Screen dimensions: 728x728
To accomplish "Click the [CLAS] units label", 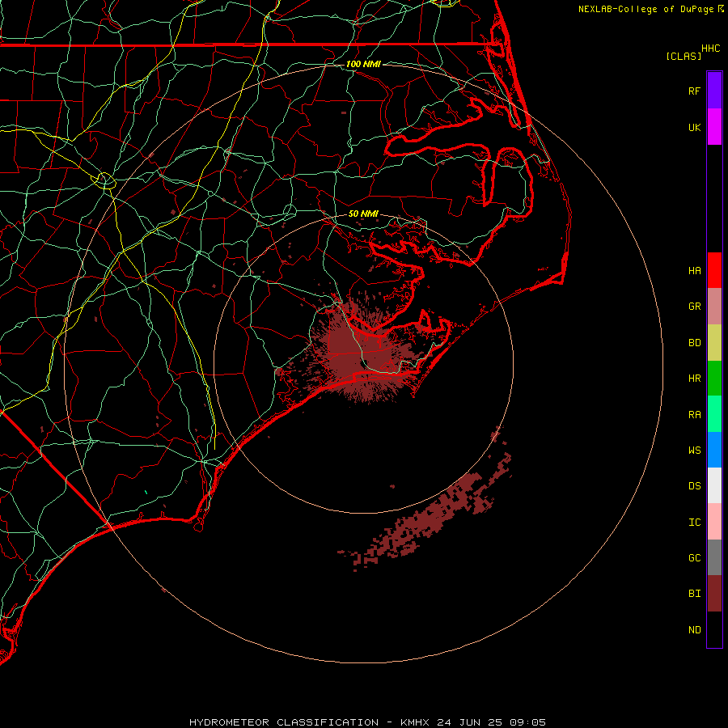I will (x=684, y=56).
